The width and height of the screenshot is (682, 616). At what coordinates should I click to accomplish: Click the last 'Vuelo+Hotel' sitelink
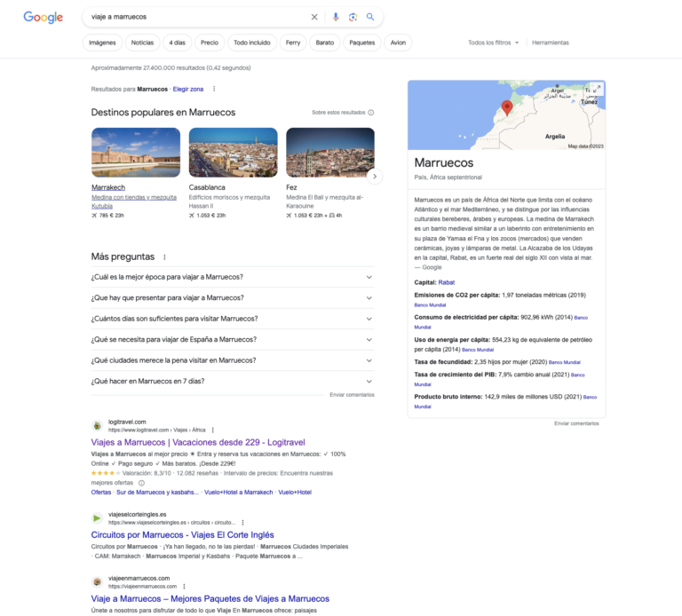coord(295,492)
